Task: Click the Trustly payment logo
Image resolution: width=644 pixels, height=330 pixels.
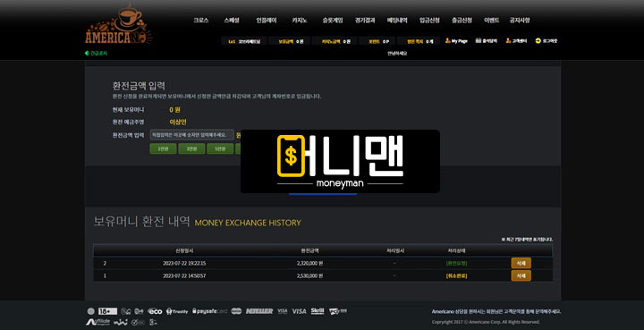Action: 177,311
